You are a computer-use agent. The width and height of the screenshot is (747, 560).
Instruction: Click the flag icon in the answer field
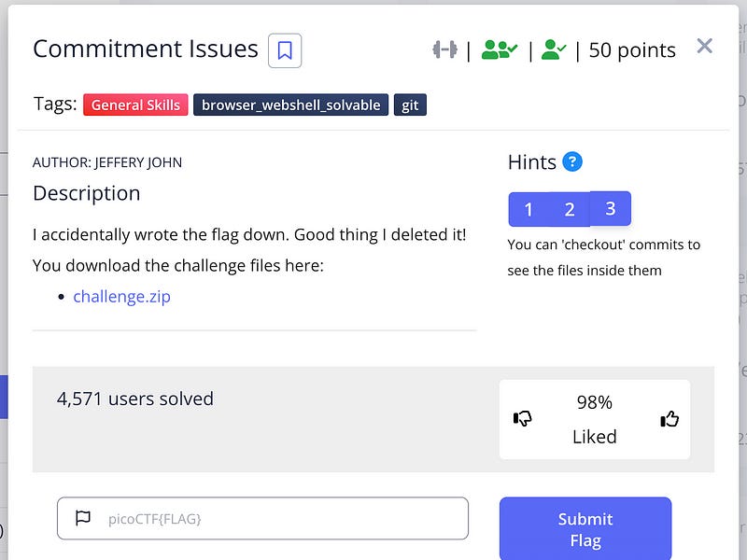(84, 518)
